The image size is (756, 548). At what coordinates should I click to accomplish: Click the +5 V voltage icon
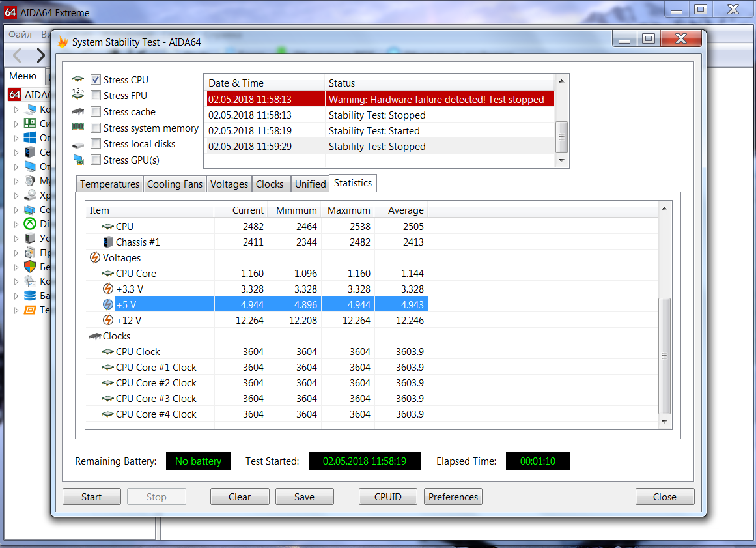click(108, 304)
